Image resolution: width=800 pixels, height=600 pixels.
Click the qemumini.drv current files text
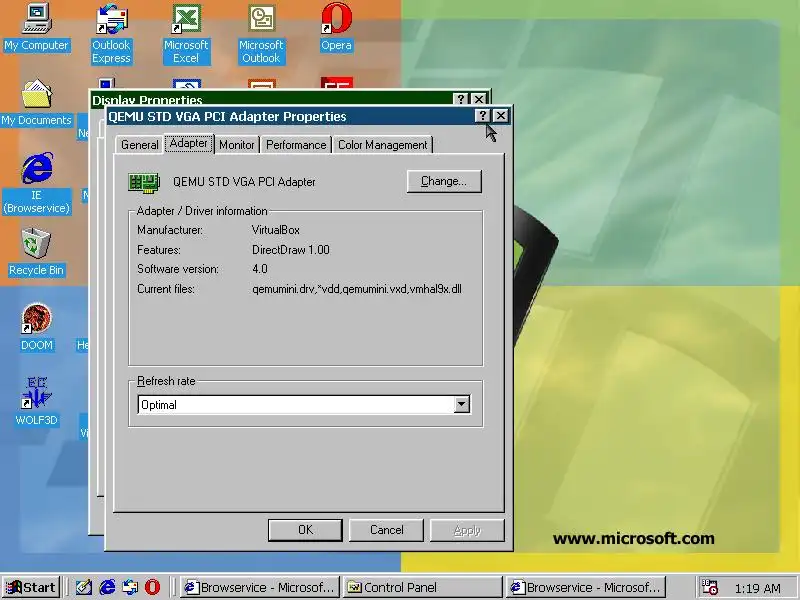[357, 289]
